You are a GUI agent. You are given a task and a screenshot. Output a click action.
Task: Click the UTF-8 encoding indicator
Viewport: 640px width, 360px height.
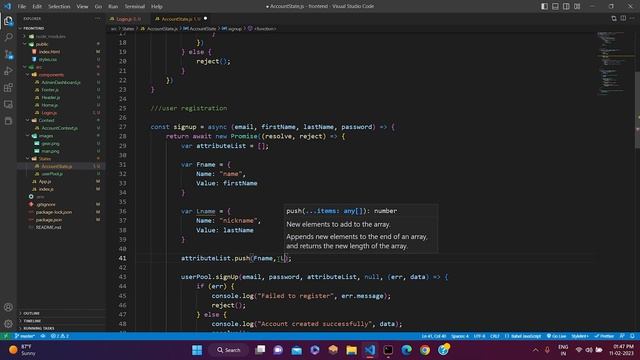pyautogui.click(x=480, y=336)
